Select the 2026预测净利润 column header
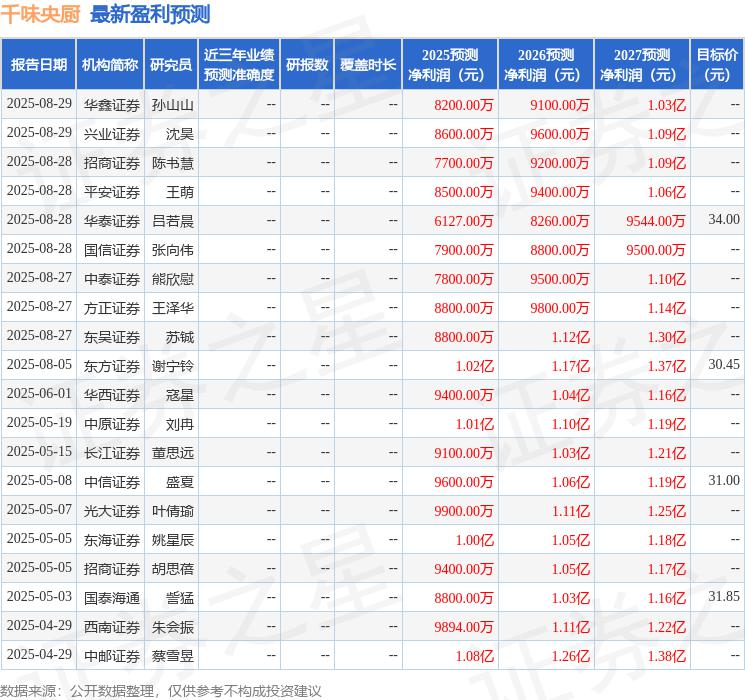 (x=546, y=64)
